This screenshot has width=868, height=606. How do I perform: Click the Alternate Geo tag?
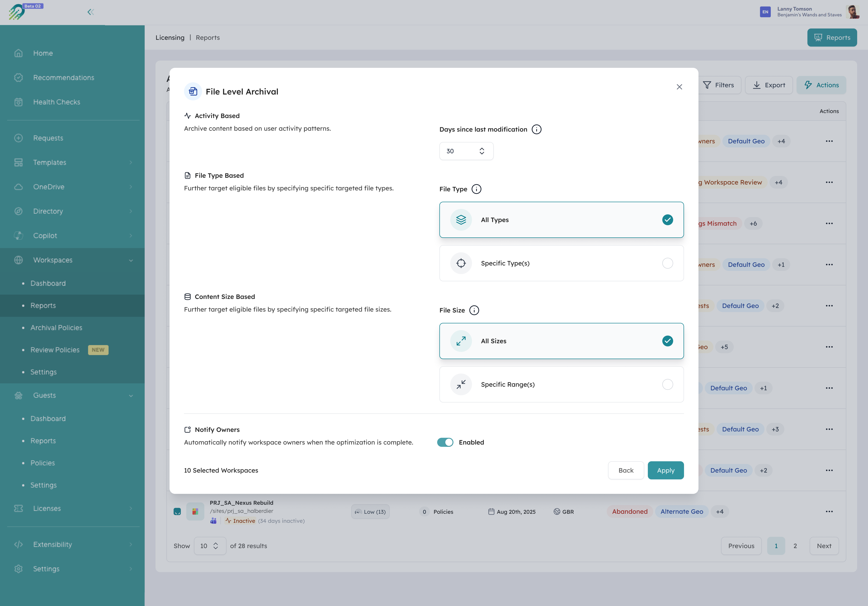[682, 511]
